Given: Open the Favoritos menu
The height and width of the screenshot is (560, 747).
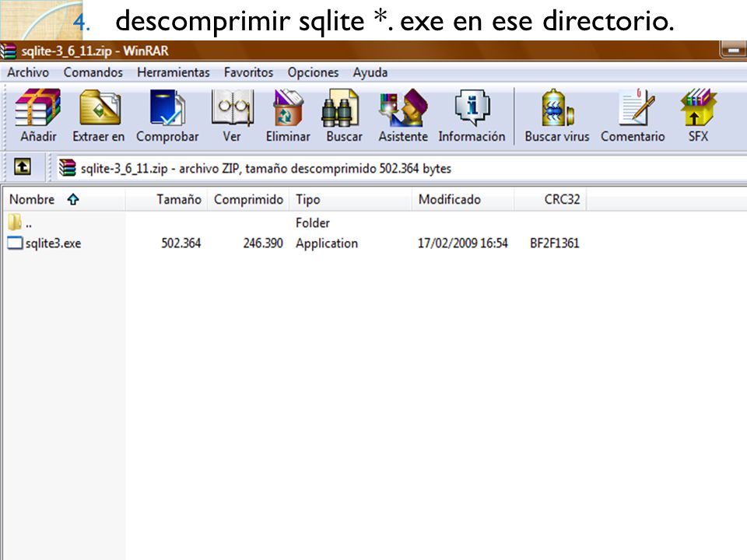Looking at the screenshot, I should 248,72.
